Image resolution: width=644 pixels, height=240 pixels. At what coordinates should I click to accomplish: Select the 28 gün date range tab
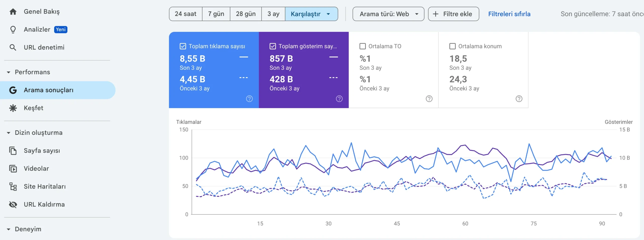(x=246, y=14)
